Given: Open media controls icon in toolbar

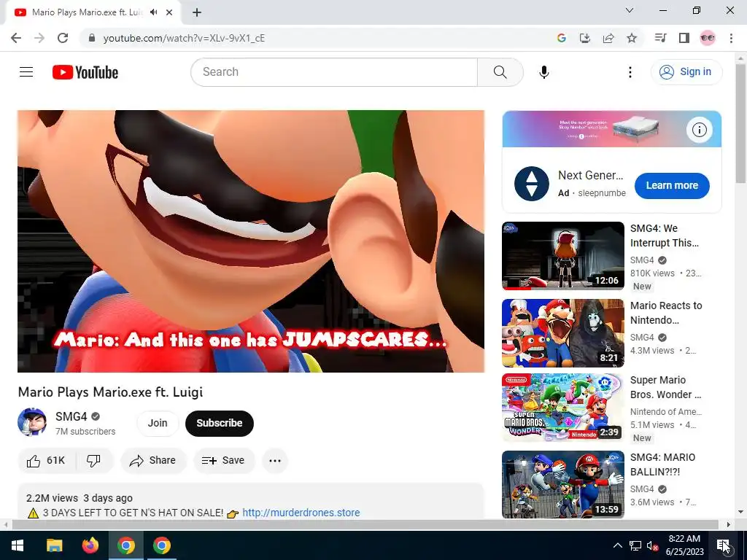Looking at the screenshot, I should (660, 38).
